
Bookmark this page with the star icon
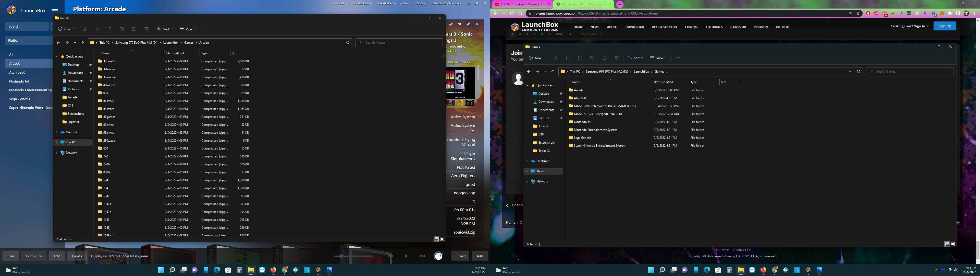pos(858,13)
